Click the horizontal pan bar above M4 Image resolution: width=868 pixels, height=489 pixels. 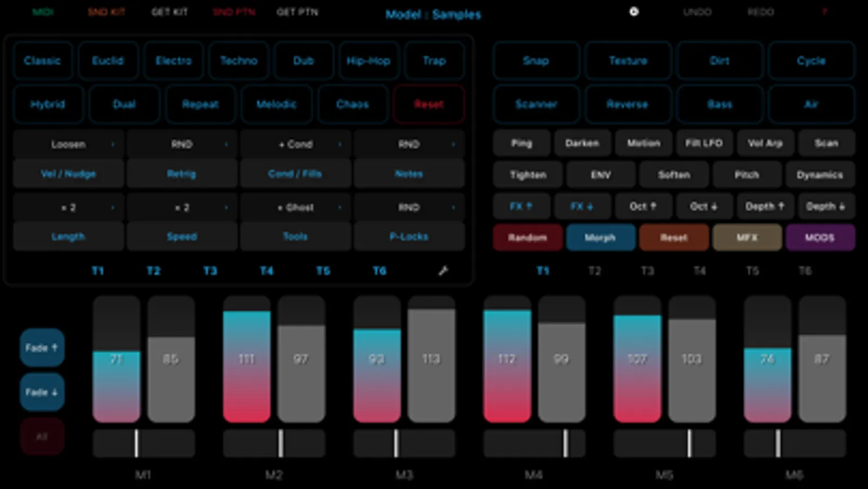534,443
